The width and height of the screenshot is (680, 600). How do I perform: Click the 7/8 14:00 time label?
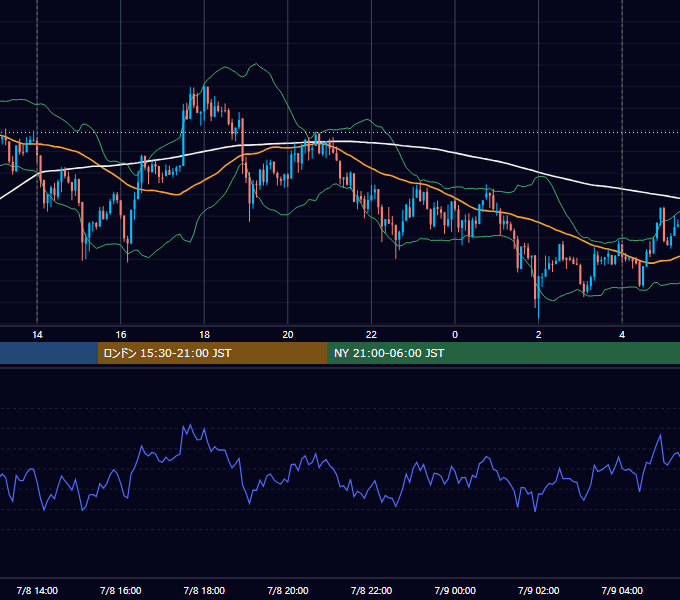pos(37,590)
